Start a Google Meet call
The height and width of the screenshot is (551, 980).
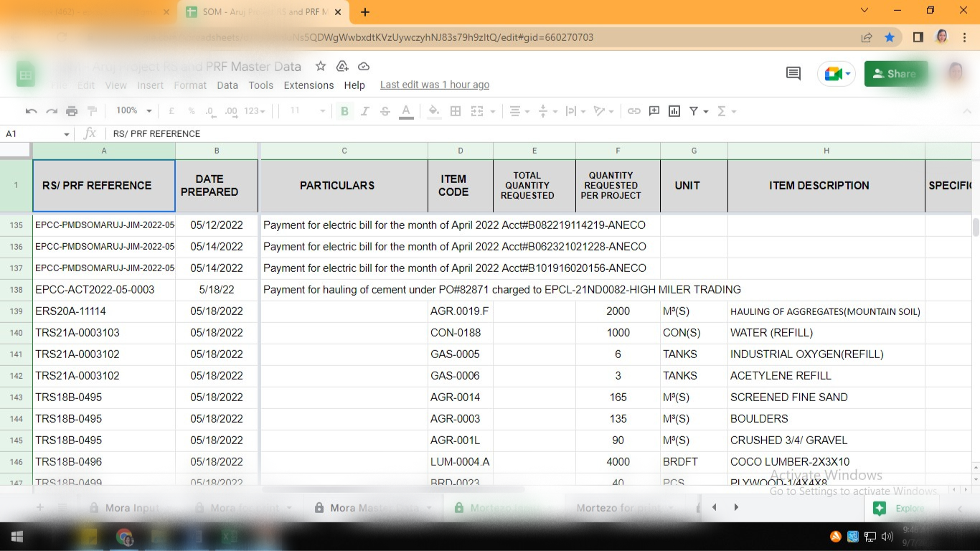837,74
